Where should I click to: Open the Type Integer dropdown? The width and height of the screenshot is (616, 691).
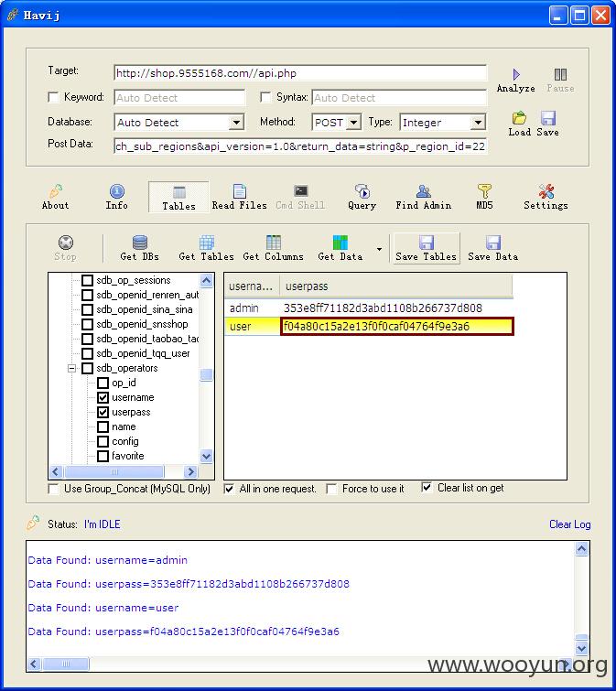point(478,123)
